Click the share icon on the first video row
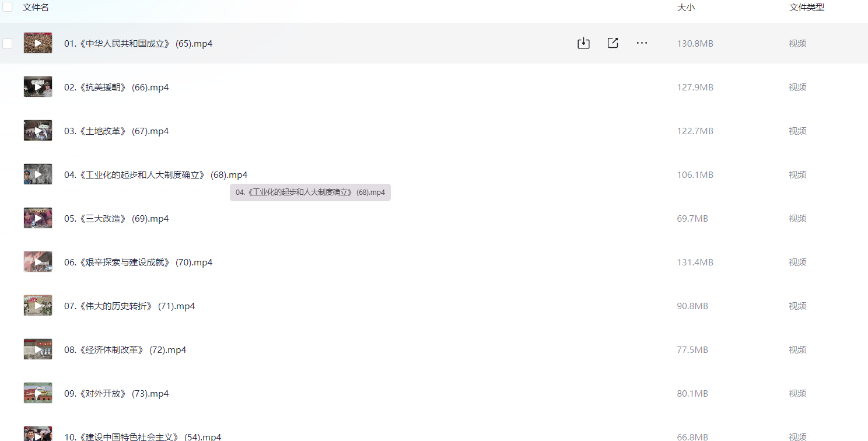 (x=612, y=43)
